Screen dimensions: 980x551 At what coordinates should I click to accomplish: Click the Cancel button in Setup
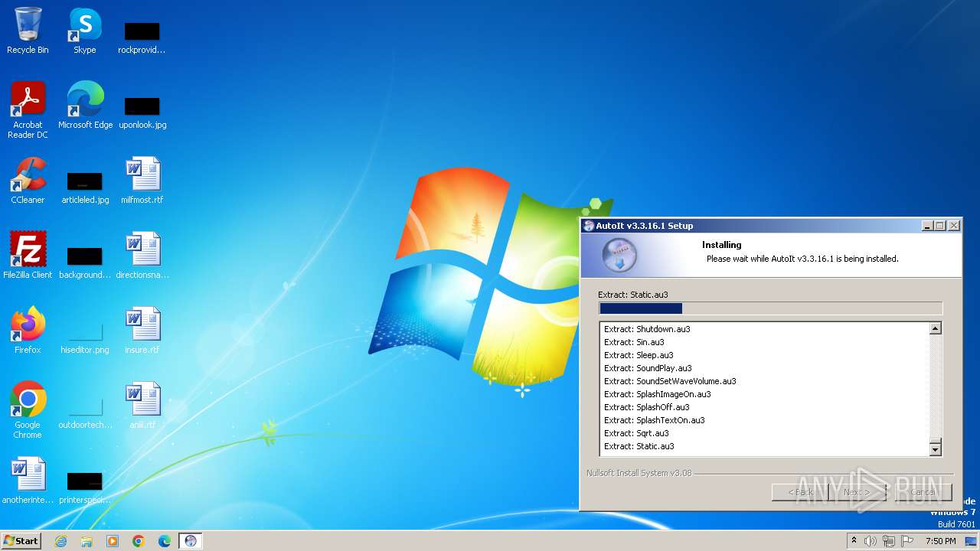923,492
